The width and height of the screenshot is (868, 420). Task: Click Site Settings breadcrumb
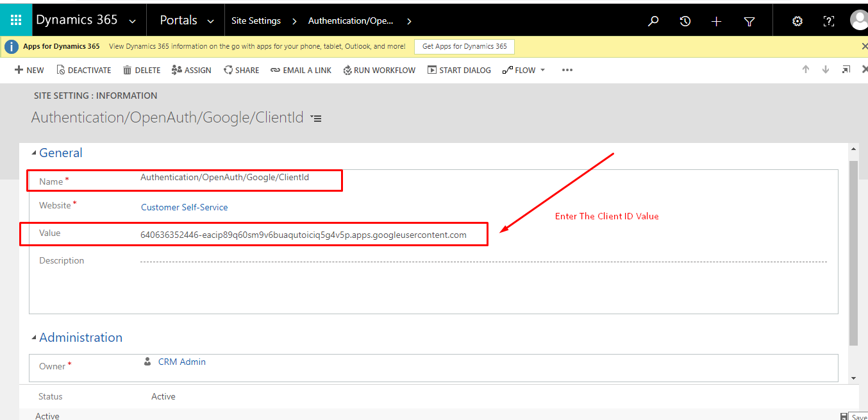pyautogui.click(x=256, y=21)
